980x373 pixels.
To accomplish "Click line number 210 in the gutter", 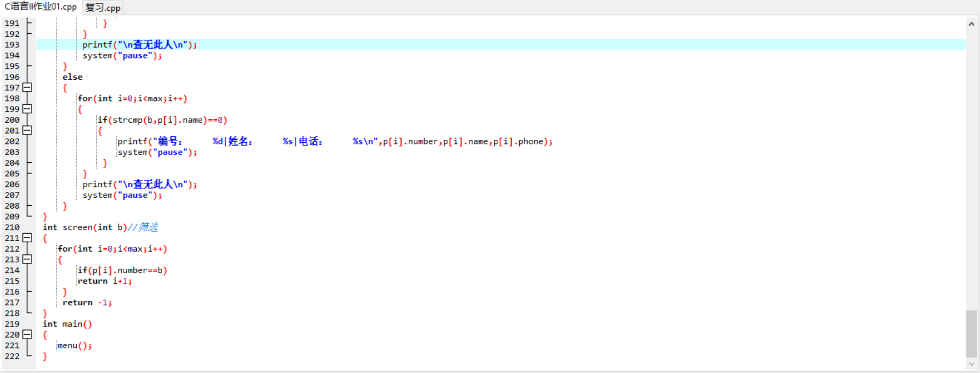I will tap(12, 227).
